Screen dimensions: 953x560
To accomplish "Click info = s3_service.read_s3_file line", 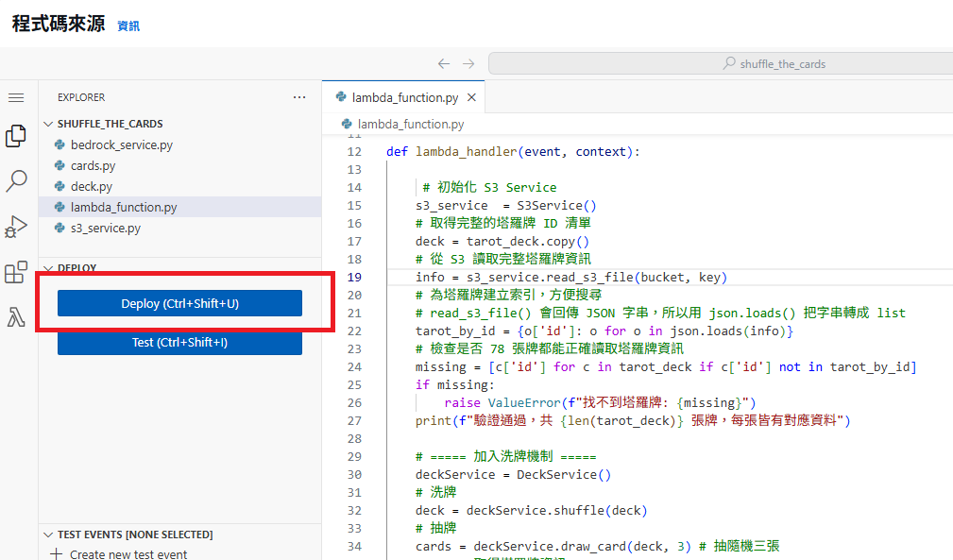I will click(571, 277).
